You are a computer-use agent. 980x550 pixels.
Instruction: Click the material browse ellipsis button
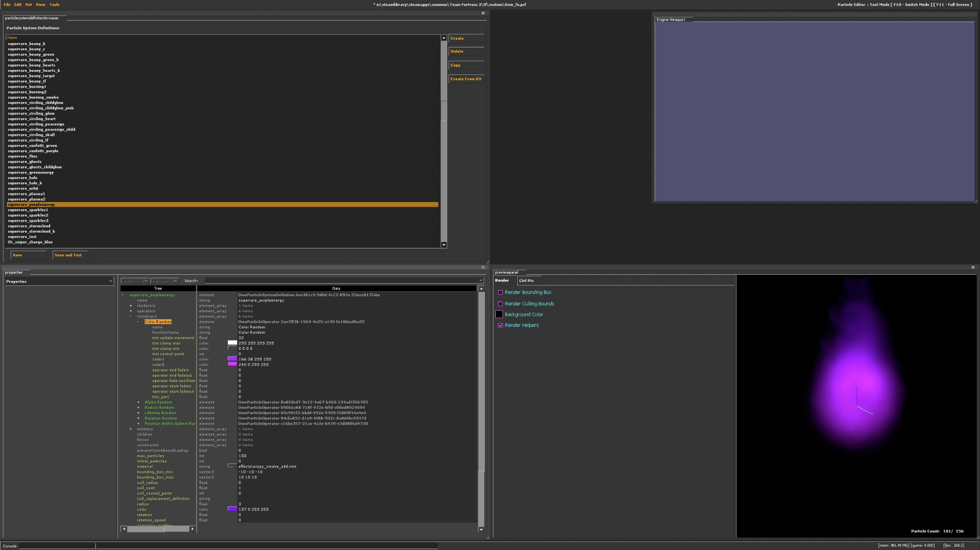[232, 466]
